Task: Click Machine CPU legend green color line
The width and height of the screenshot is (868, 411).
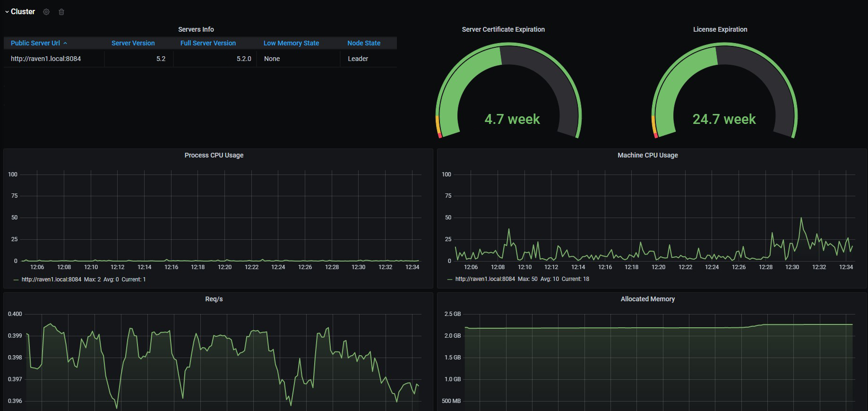Action: coord(450,280)
